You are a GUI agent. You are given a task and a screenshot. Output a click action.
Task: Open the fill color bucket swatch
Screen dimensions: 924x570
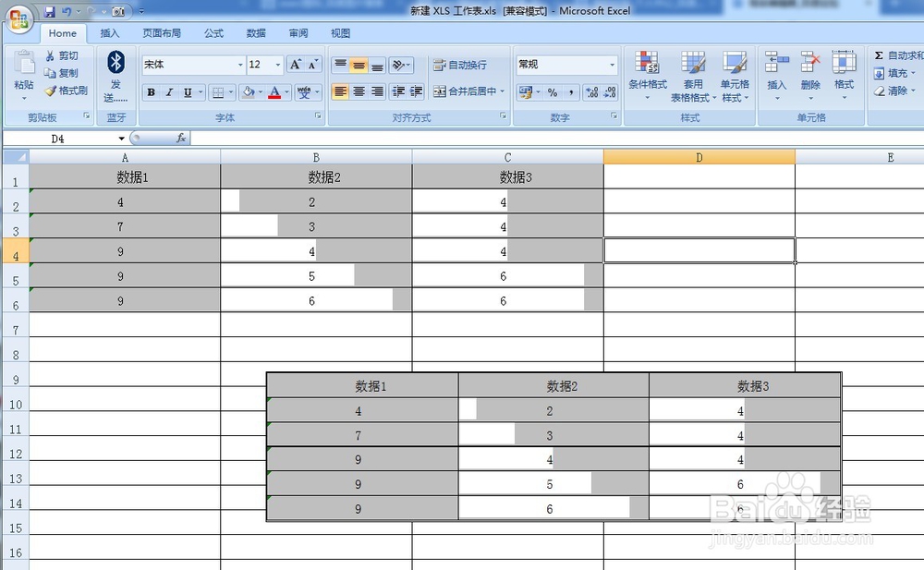pyautogui.click(x=248, y=91)
